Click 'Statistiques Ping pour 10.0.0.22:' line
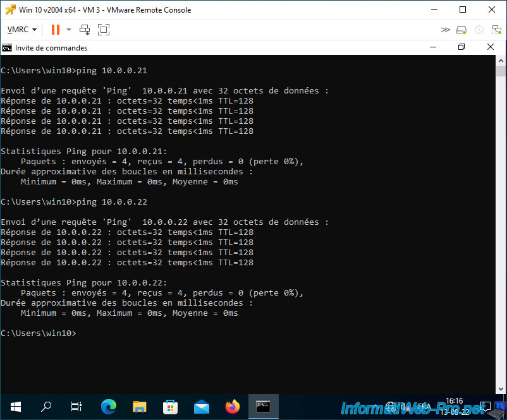Viewport: 507px width, 420px height. coord(83,283)
